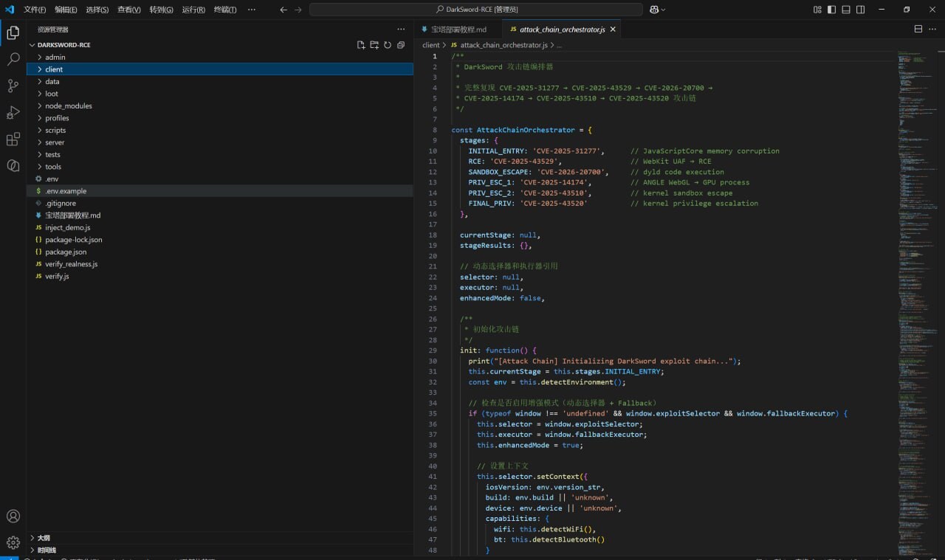Open the Run and Debug view
The width and height of the screenshot is (945, 560).
(x=13, y=112)
